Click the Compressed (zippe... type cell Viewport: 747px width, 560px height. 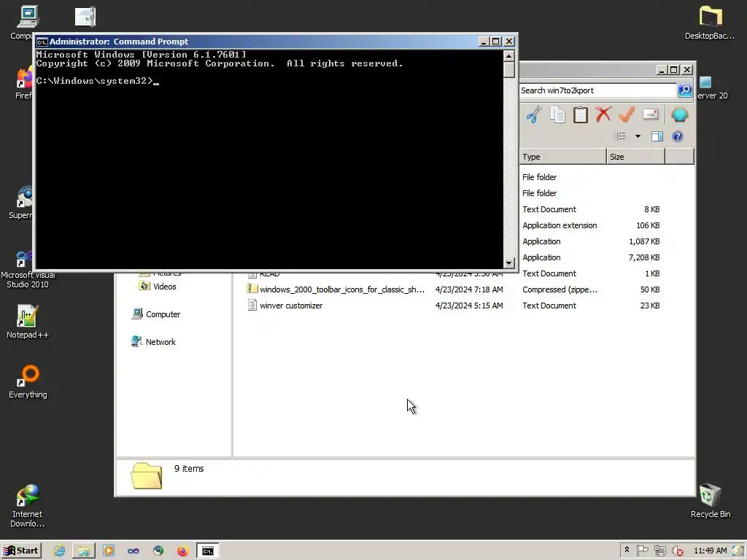click(560, 289)
